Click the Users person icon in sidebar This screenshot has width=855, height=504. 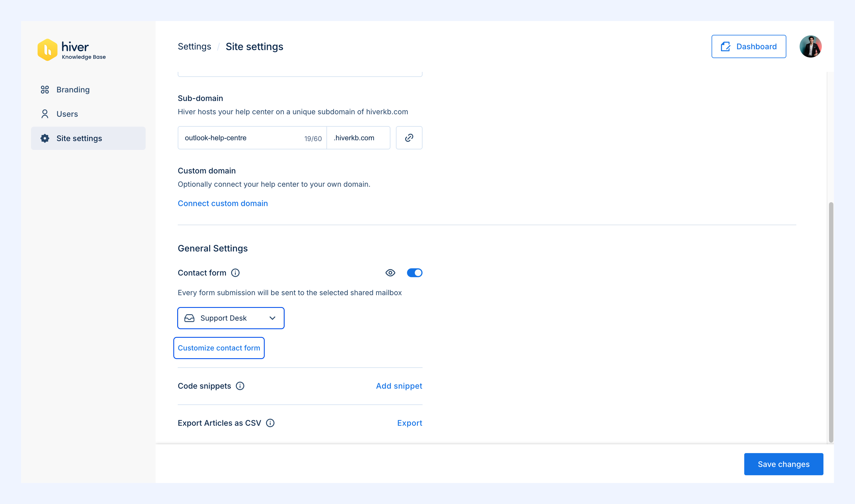(x=45, y=114)
